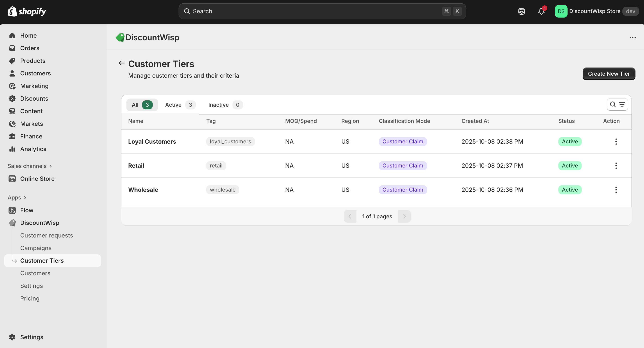Open Analytics from the sidebar
Viewport: 644px width, 348px height.
[x=33, y=149]
